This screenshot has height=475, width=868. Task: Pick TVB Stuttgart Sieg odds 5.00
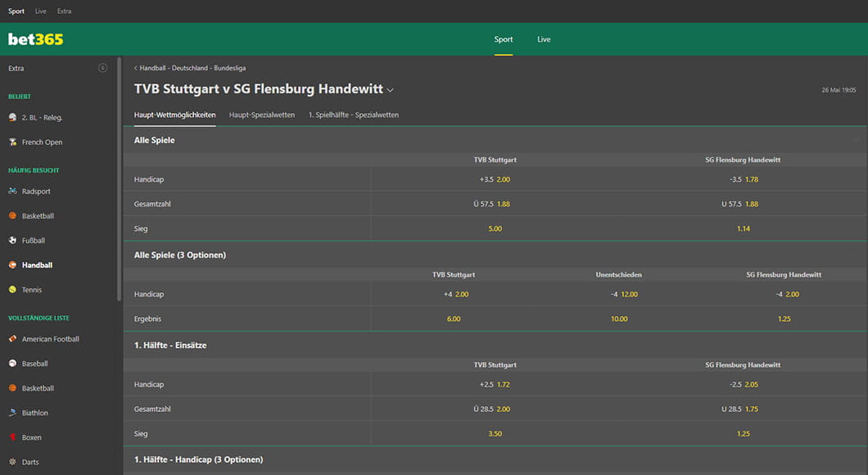495,228
